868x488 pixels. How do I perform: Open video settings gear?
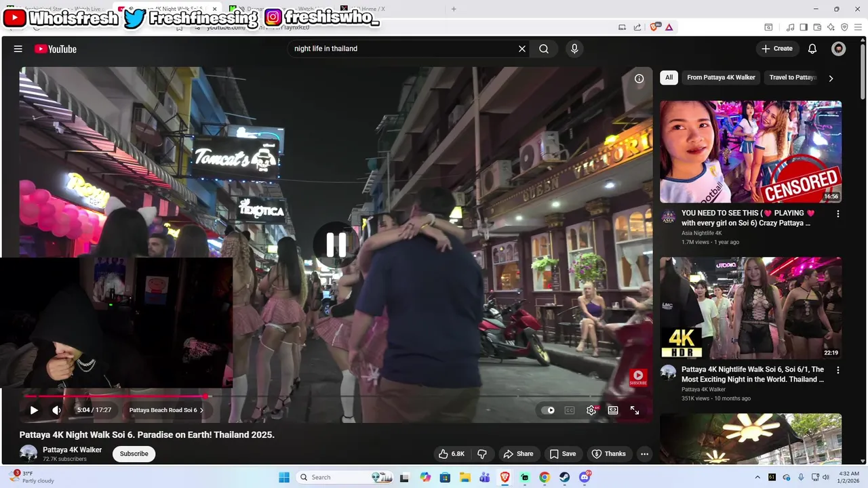[591, 410]
